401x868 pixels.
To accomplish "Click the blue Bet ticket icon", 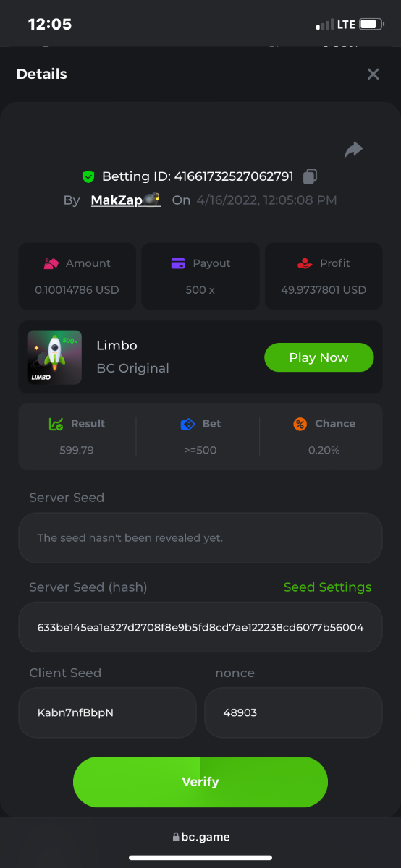I will (x=187, y=425).
